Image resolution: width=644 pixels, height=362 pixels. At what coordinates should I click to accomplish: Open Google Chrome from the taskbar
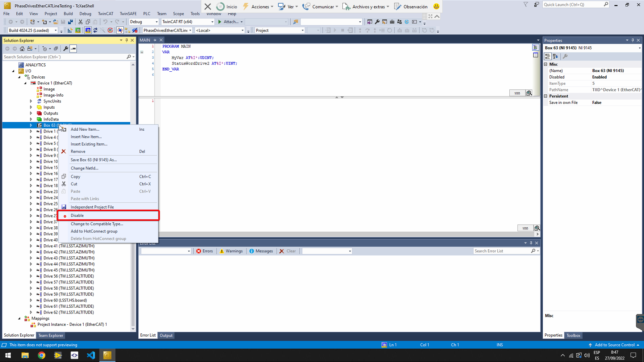(42, 355)
